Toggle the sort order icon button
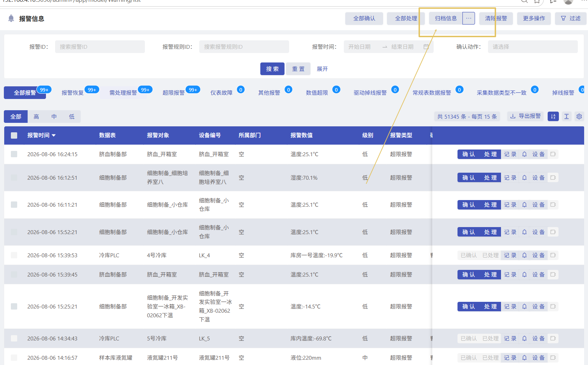Viewport: 588px width, 365px height. click(553, 117)
